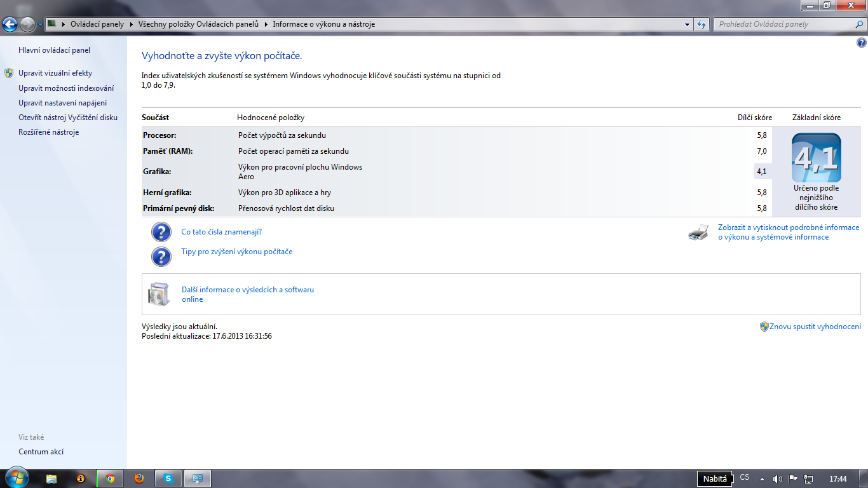
Task: Click the software box icon near Další informace
Action: click(x=159, y=294)
